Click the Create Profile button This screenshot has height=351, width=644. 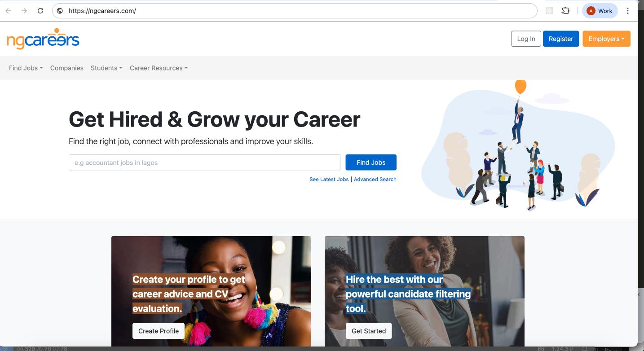point(159,331)
